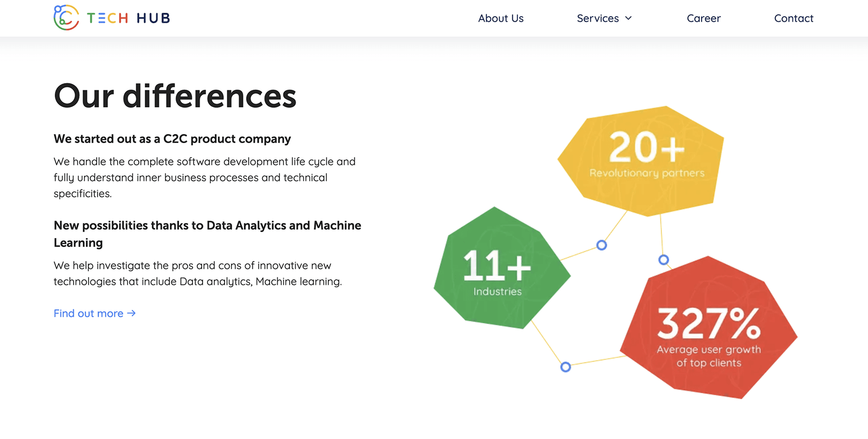Click the TECH HUB wordmark text

pyautogui.click(x=128, y=18)
